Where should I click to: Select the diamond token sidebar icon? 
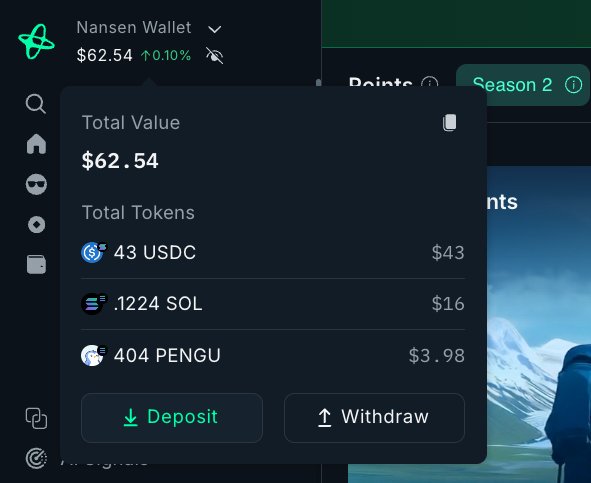coord(36,225)
